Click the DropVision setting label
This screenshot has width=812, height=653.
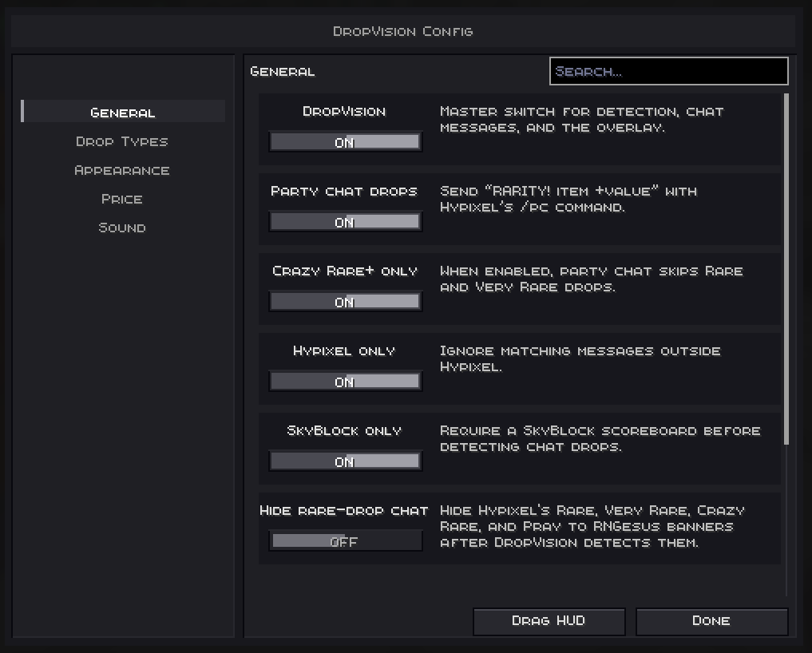344,111
